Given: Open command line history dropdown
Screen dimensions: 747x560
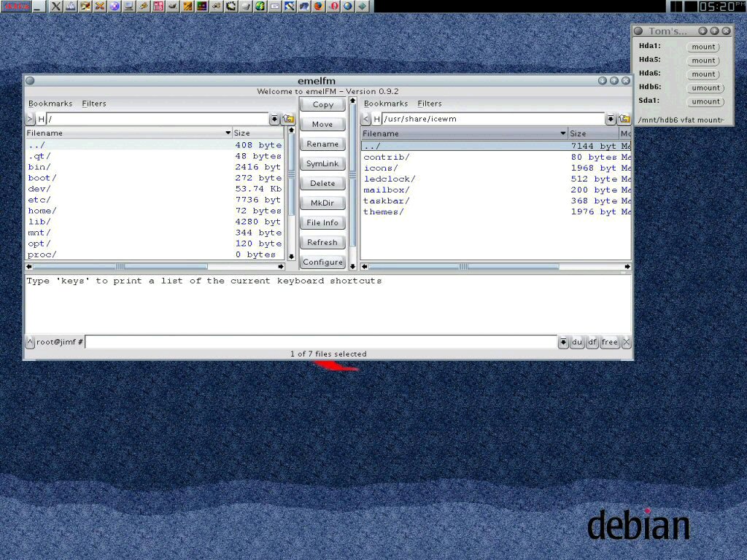Looking at the screenshot, I should (563, 342).
